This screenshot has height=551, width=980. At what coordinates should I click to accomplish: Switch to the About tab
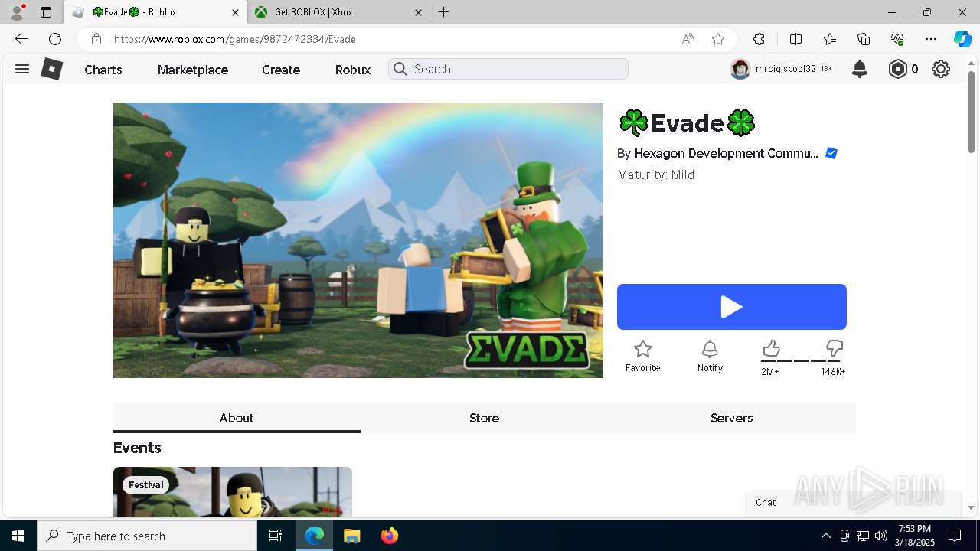coord(237,418)
